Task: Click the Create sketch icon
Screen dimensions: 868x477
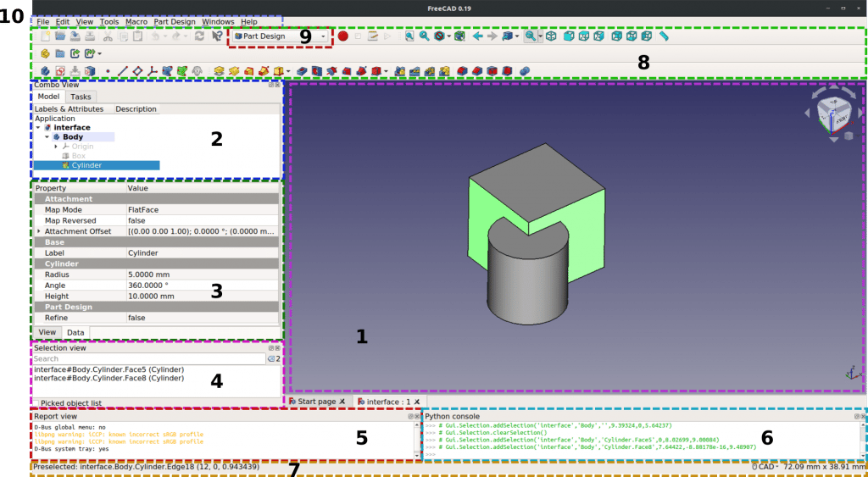Action: (x=60, y=71)
